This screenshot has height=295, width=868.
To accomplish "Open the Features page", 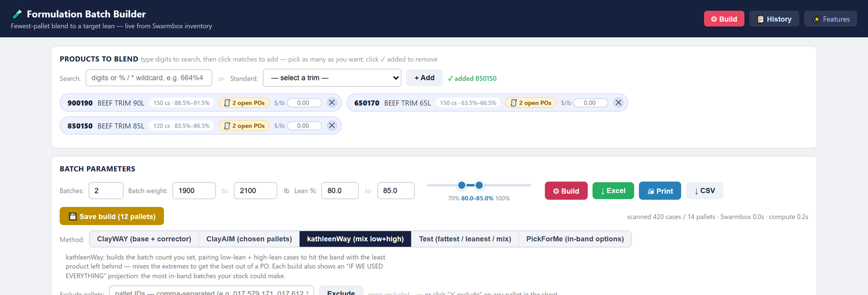I will pyautogui.click(x=831, y=19).
